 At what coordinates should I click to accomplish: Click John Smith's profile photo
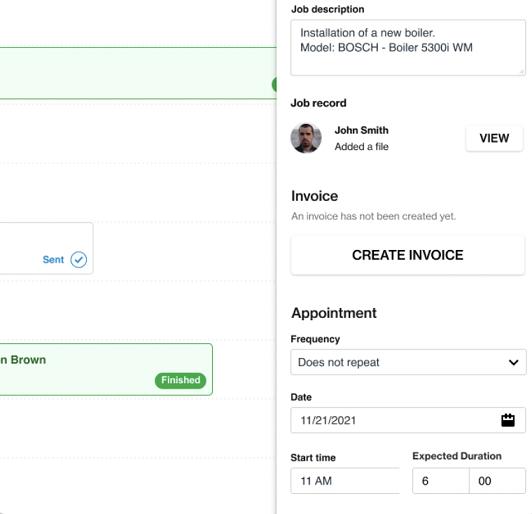(306, 138)
